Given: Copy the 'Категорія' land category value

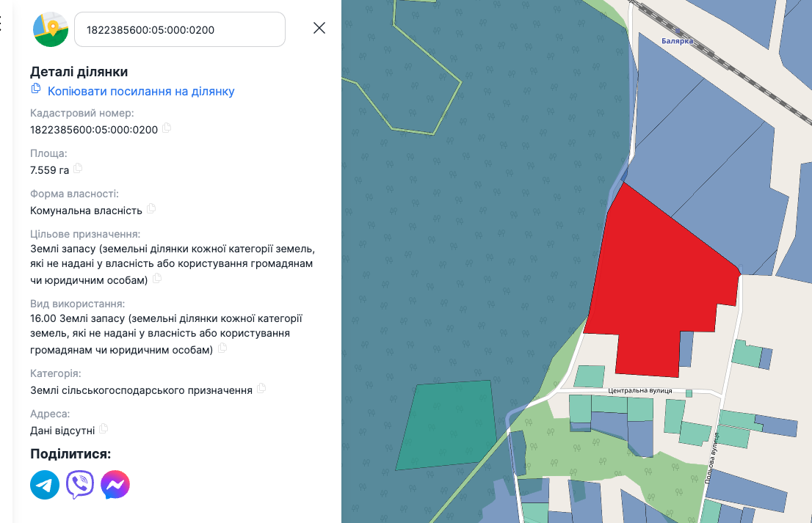Looking at the screenshot, I should [x=261, y=388].
